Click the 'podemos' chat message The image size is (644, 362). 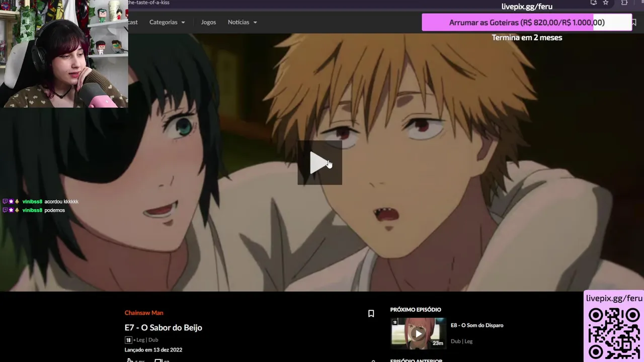click(x=55, y=210)
